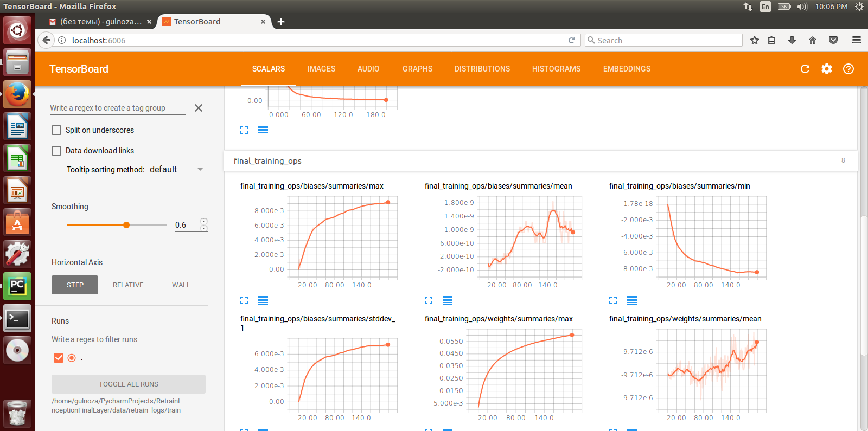Viewport: 868px width, 431px height.
Task: Uncheck the '.' run checkbox
Action: [59, 358]
